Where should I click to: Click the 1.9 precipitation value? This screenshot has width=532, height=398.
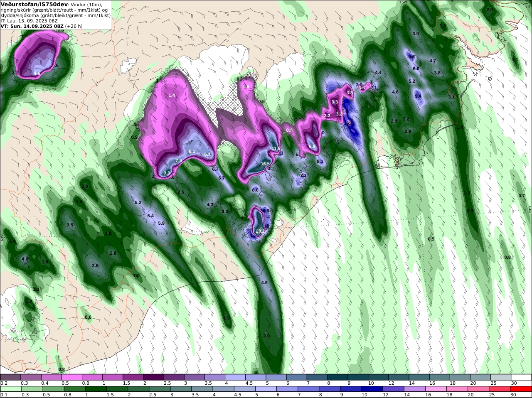[x=227, y=318]
